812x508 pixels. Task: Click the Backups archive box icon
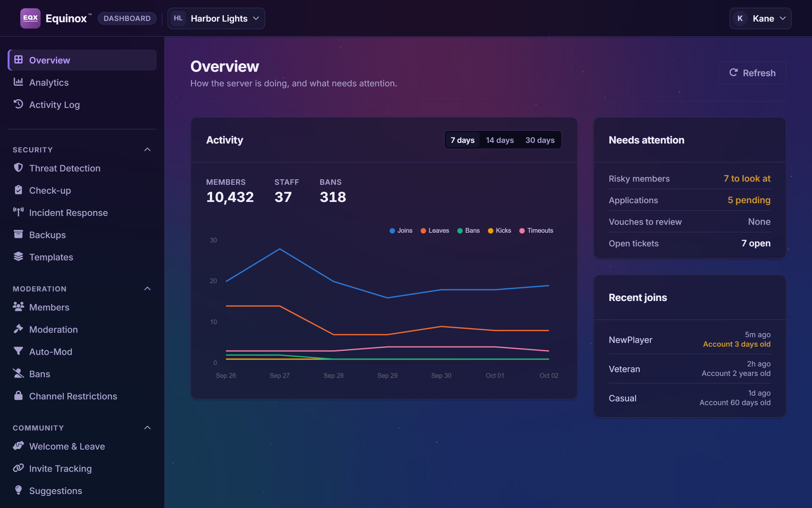[x=18, y=234]
